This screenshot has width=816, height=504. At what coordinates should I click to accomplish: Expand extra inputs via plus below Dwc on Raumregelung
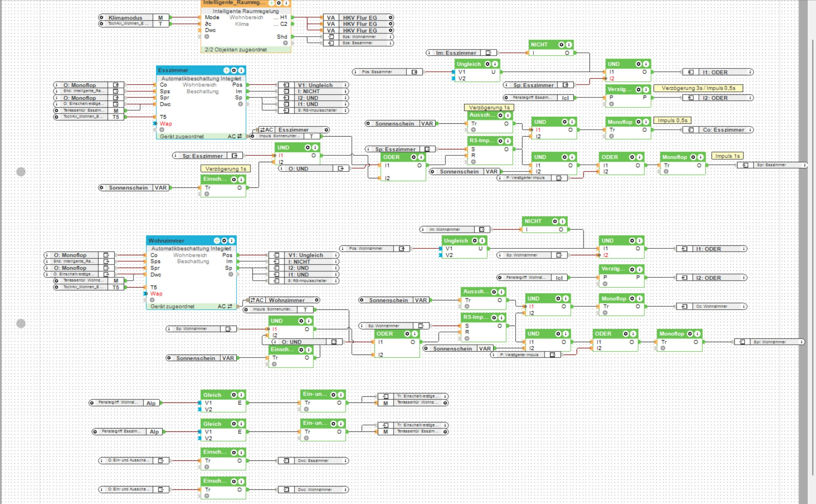(207, 36)
